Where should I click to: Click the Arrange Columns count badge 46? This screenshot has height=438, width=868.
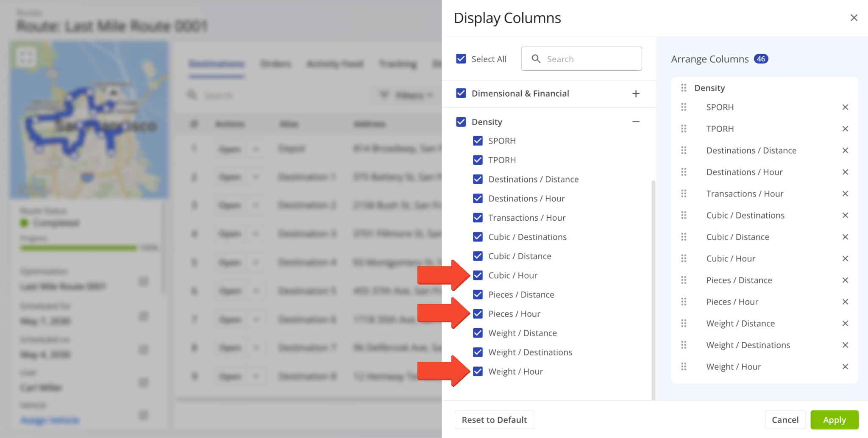coord(761,59)
